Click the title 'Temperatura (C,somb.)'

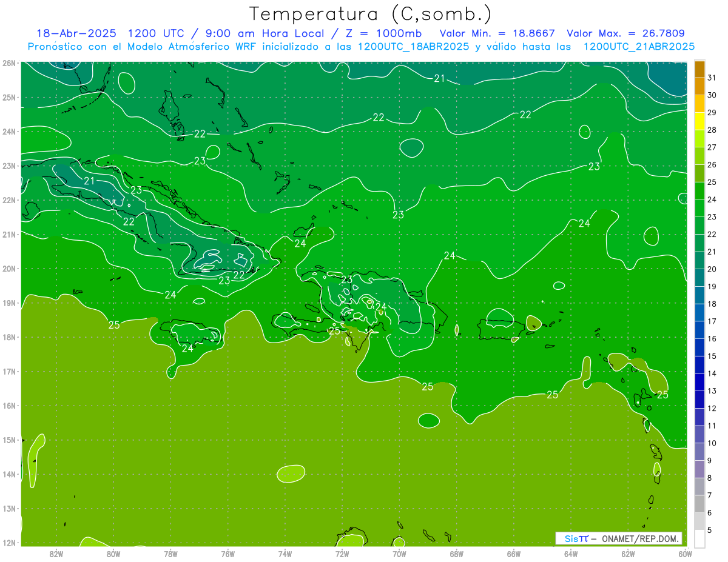370,15
